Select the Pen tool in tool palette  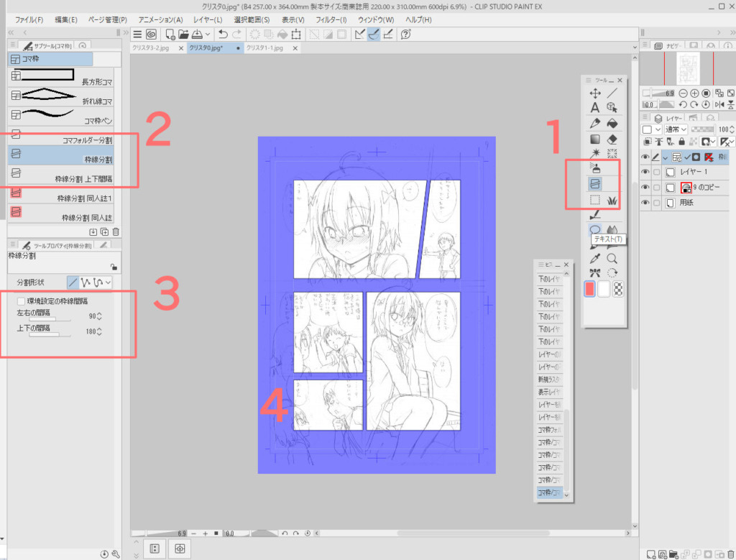(595, 124)
